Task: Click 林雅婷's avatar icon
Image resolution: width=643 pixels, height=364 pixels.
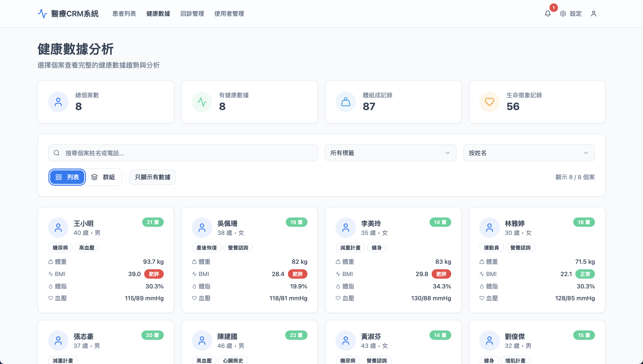Action: [489, 227]
